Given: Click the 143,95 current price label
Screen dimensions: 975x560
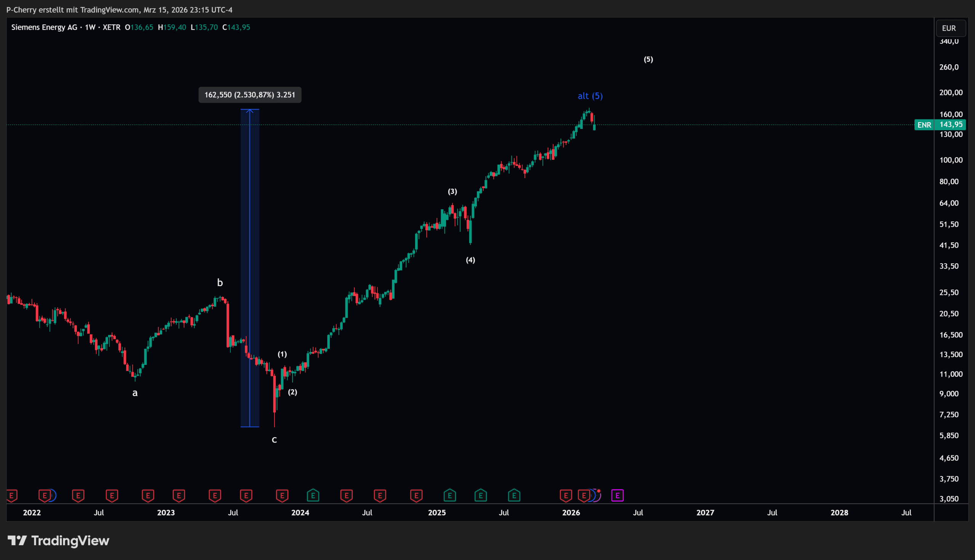Looking at the screenshot, I should tap(951, 125).
